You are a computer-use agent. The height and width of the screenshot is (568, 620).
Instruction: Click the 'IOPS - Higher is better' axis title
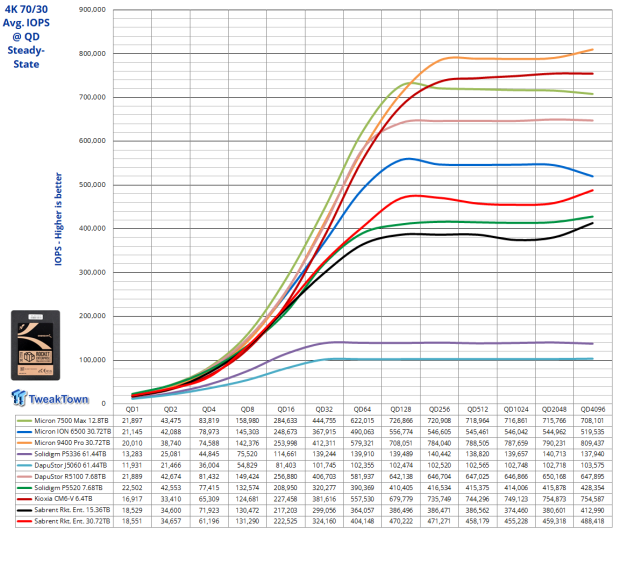[59, 219]
